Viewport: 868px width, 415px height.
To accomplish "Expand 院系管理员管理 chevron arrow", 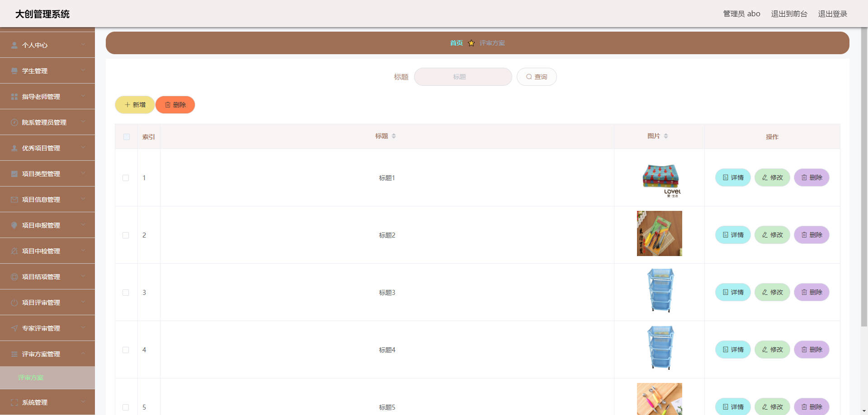I will pyautogui.click(x=83, y=122).
